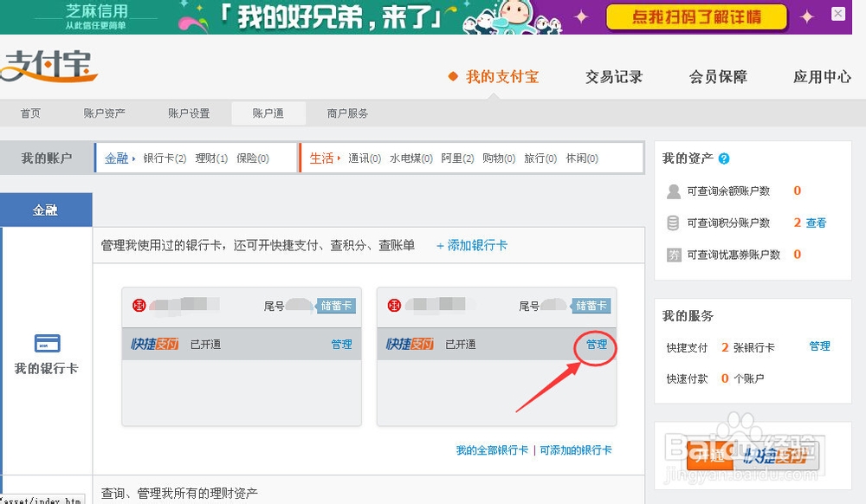Open 通讯(0) filter
The width and height of the screenshot is (866, 504).
365,158
